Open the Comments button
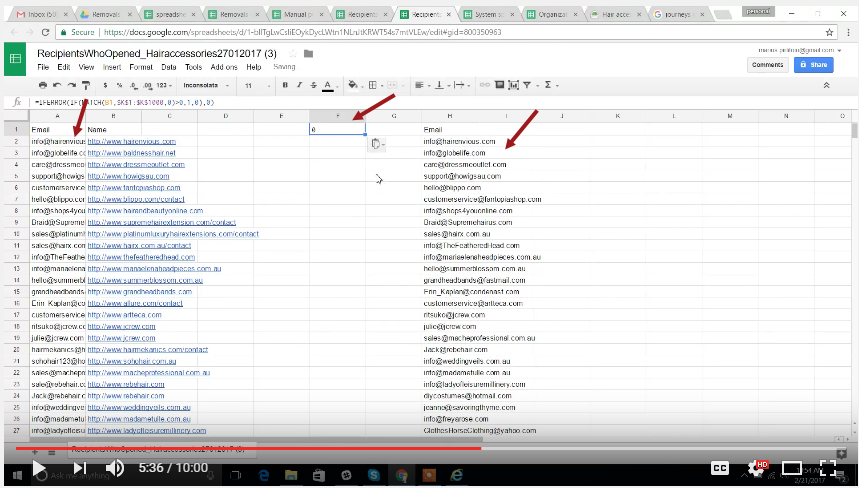 767,64
